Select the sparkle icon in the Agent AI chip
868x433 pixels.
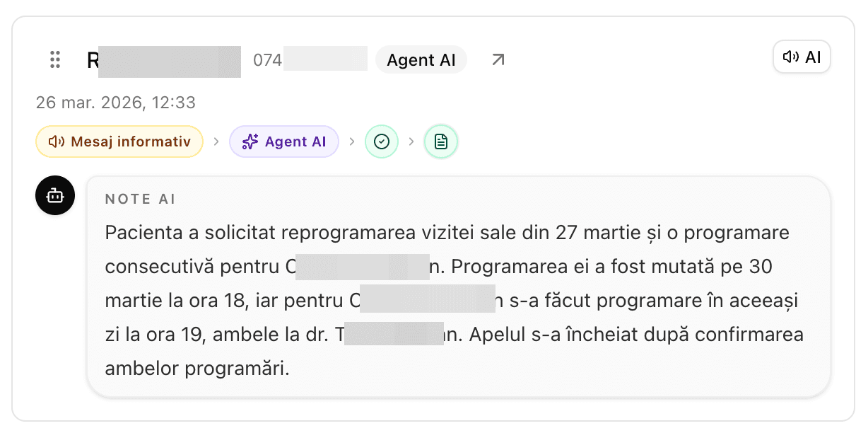click(249, 142)
